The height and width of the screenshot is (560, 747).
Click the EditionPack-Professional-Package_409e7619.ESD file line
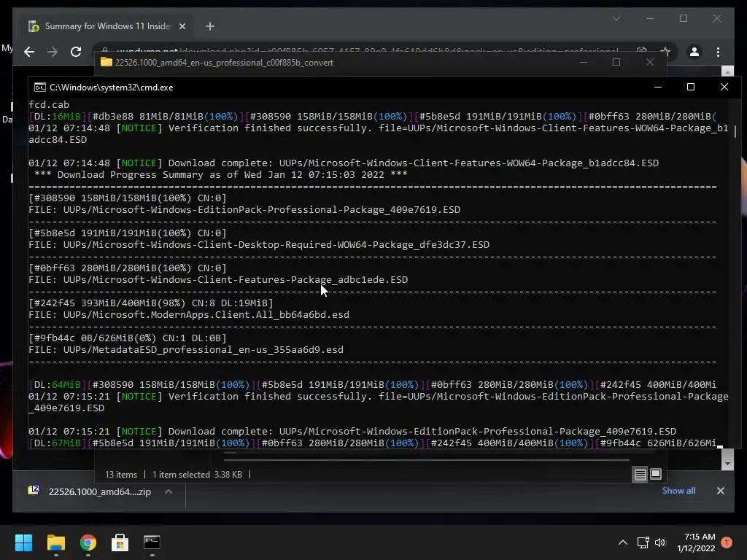pos(244,210)
